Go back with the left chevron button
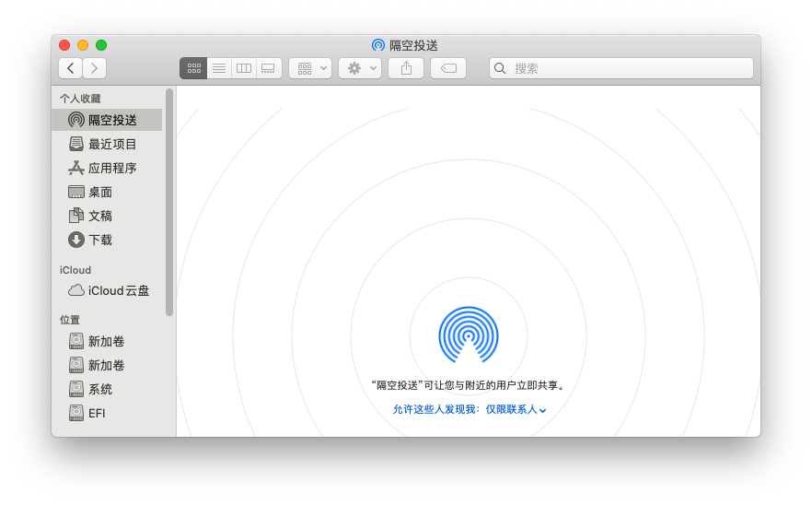This screenshot has width=812, height=505. (x=70, y=68)
